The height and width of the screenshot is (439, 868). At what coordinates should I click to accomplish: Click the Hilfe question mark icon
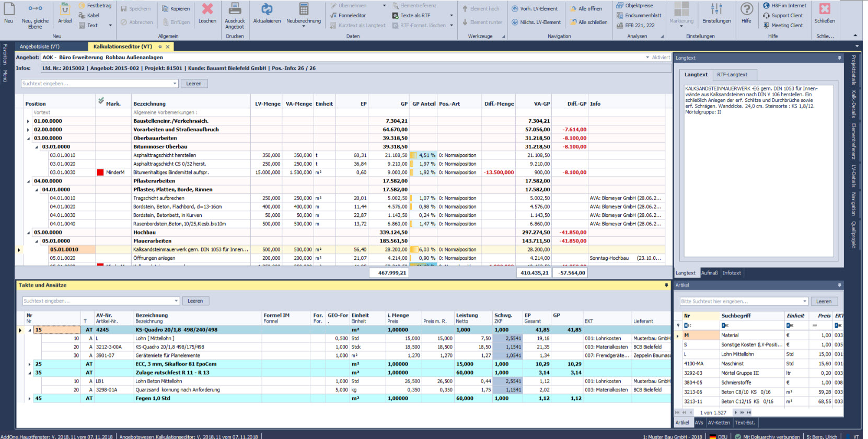coord(746,9)
